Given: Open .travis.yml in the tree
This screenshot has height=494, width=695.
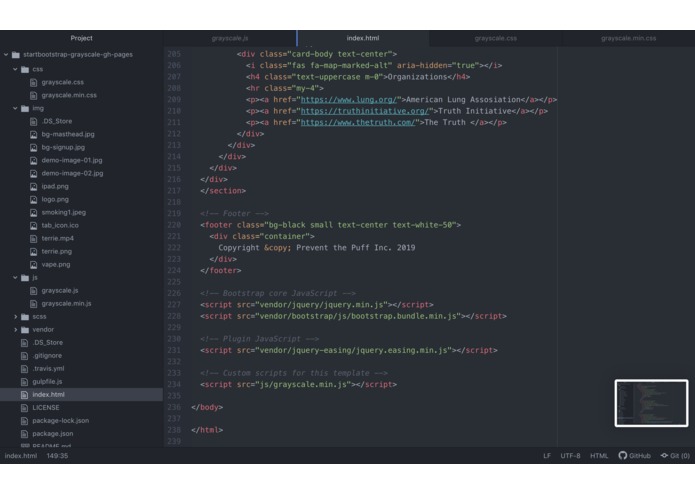Looking at the screenshot, I should 48,369.
